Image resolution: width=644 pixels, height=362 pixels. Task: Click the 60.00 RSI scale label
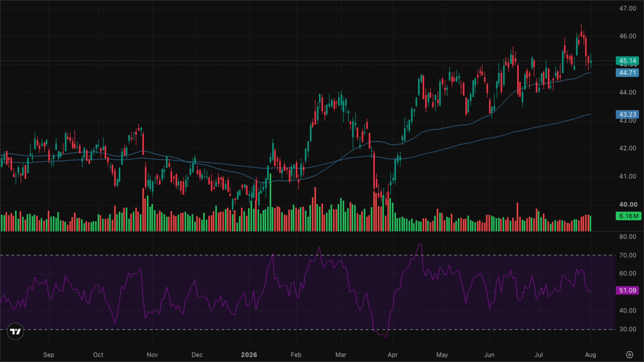click(628, 273)
